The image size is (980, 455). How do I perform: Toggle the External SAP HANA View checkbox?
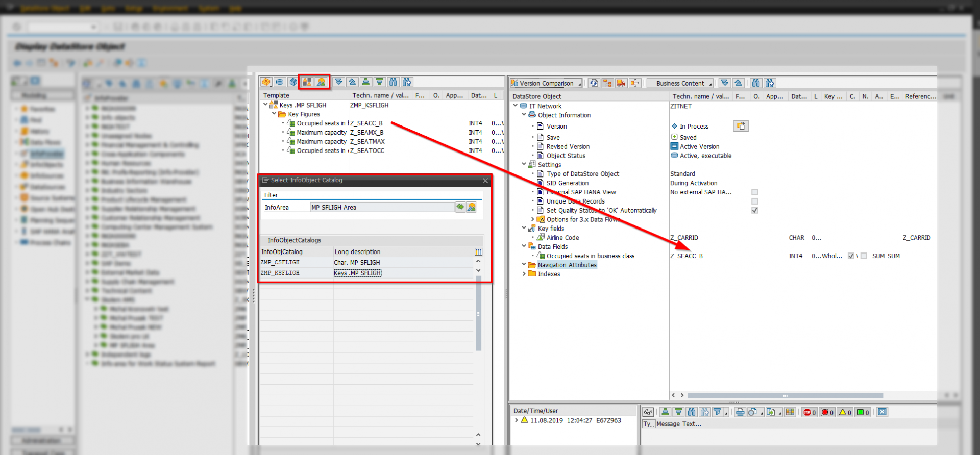(754, 192)
